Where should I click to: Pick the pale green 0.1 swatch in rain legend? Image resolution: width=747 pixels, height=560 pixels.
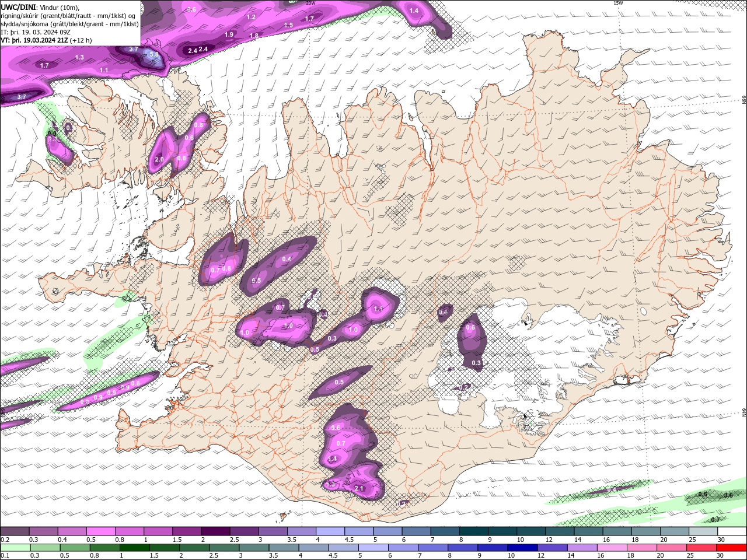tap(15, 548)
